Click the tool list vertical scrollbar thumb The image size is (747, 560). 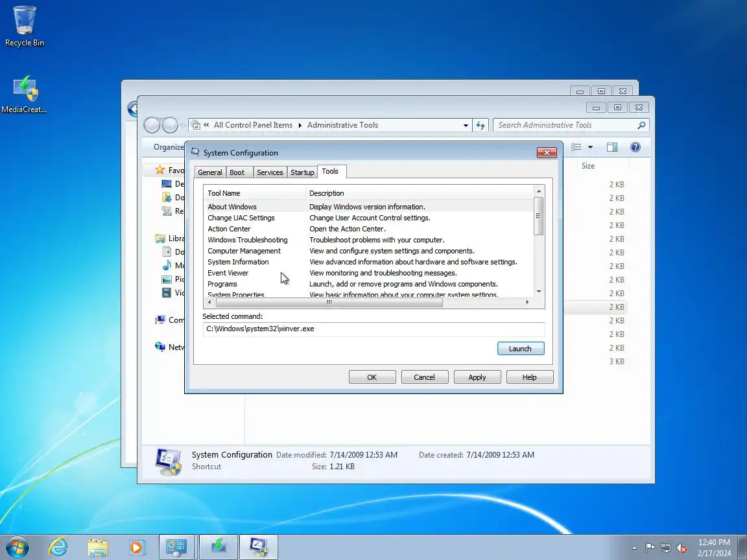tap(539, 216)
